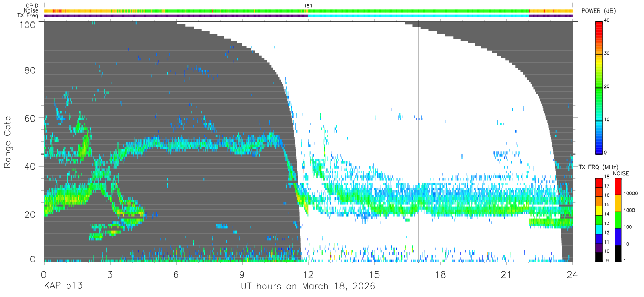Screen dimensions: 644x297
Task: Click the Noise indicator strip
Action: pyautogui.click(x=308, y=10)
